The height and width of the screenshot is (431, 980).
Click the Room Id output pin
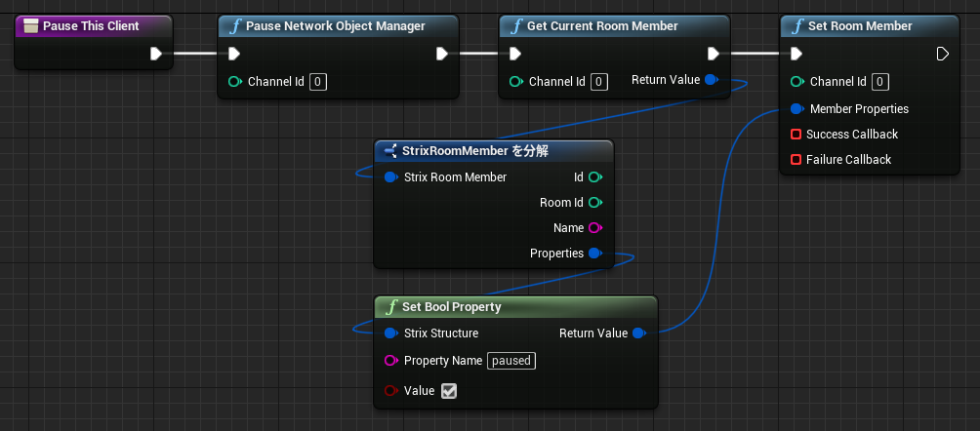click(x=595, y=203)
